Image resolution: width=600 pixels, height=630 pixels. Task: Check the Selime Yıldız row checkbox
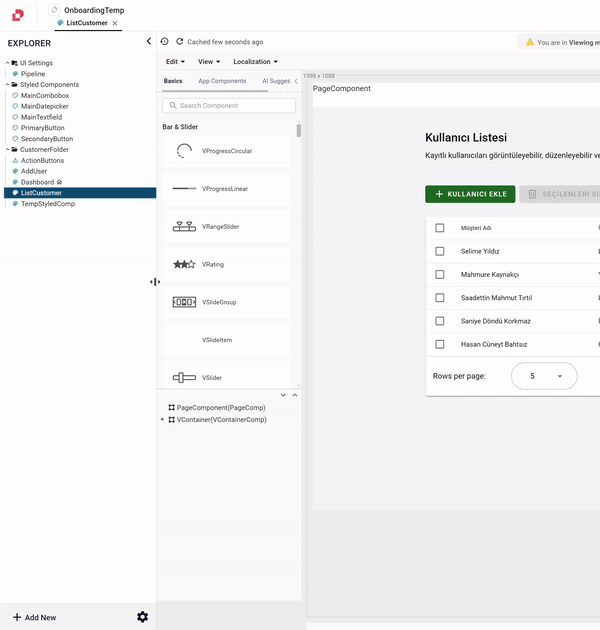click(440, 251)
